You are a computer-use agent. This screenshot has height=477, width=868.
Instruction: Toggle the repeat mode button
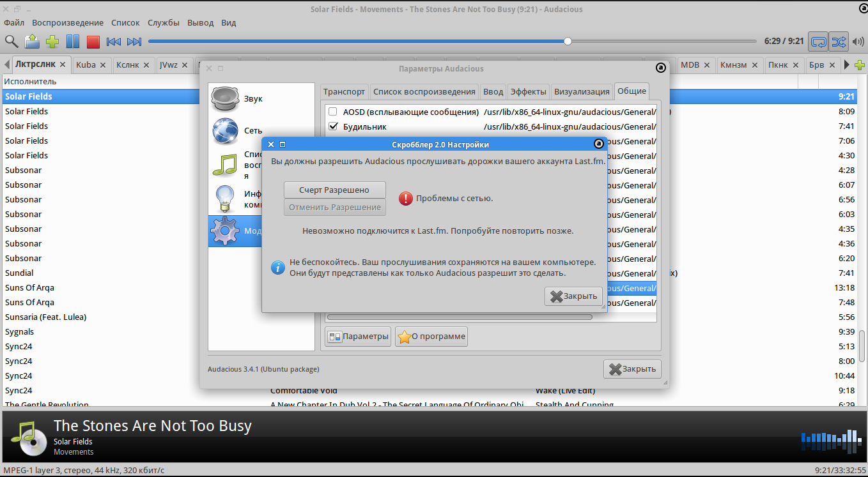[x=818, y=42]
